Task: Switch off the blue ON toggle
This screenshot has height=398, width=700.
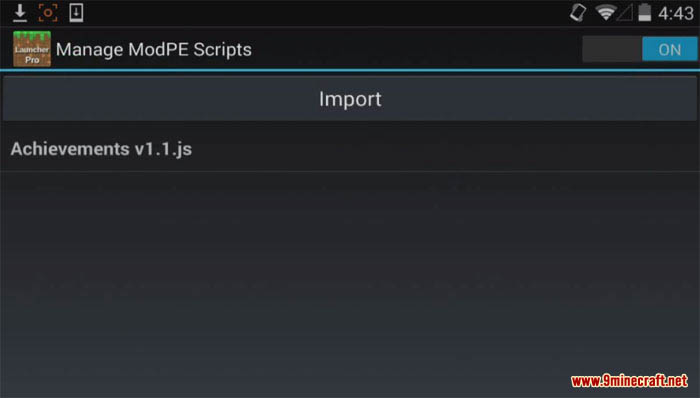Action: tap(669, 49)
